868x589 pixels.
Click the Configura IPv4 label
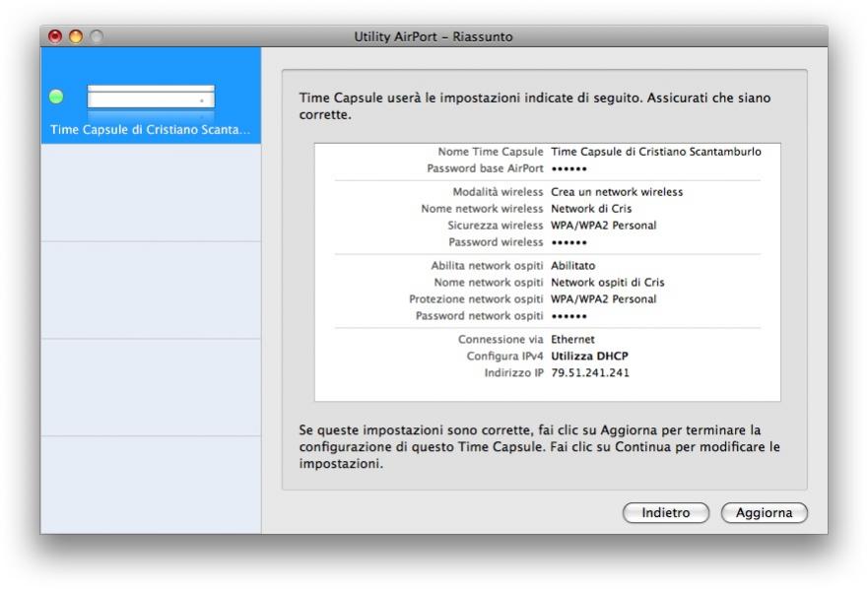click(x=504, y=356)
